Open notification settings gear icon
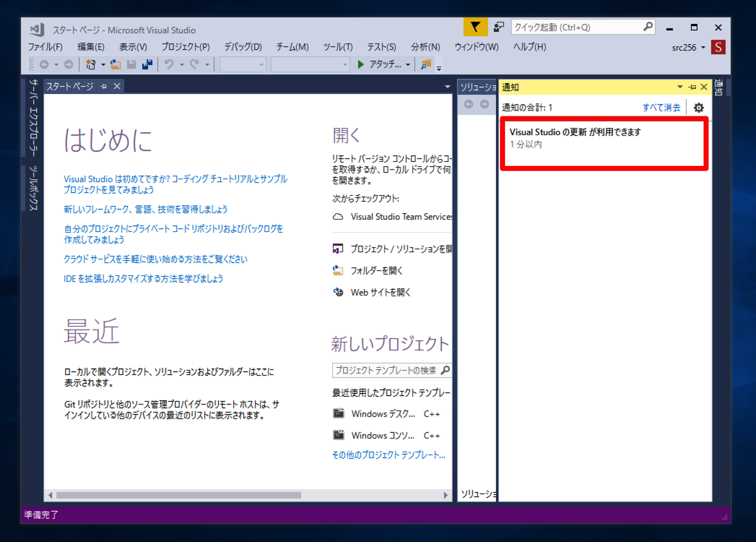The width and height of the screenshot is (756, 542). click(x=699, y=107)
